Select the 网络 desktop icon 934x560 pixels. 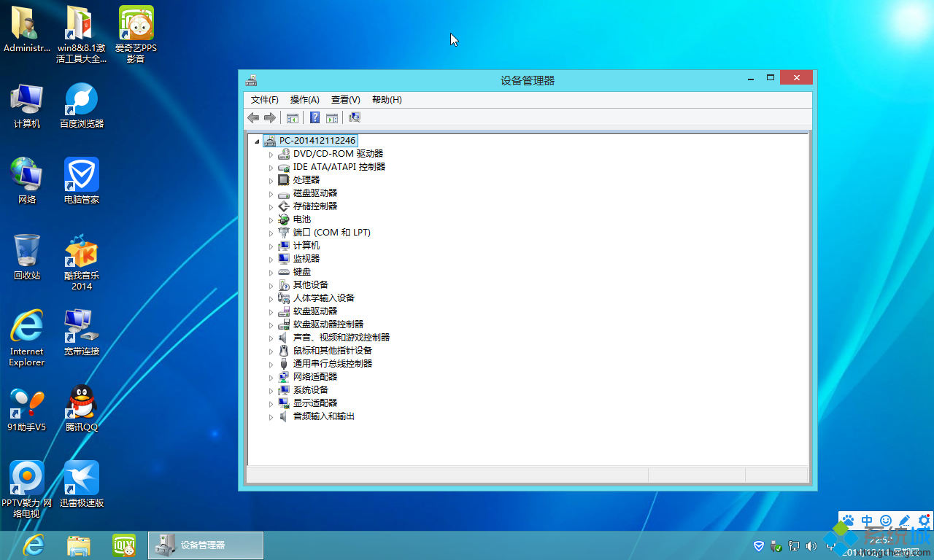click(x=27, y=181)
